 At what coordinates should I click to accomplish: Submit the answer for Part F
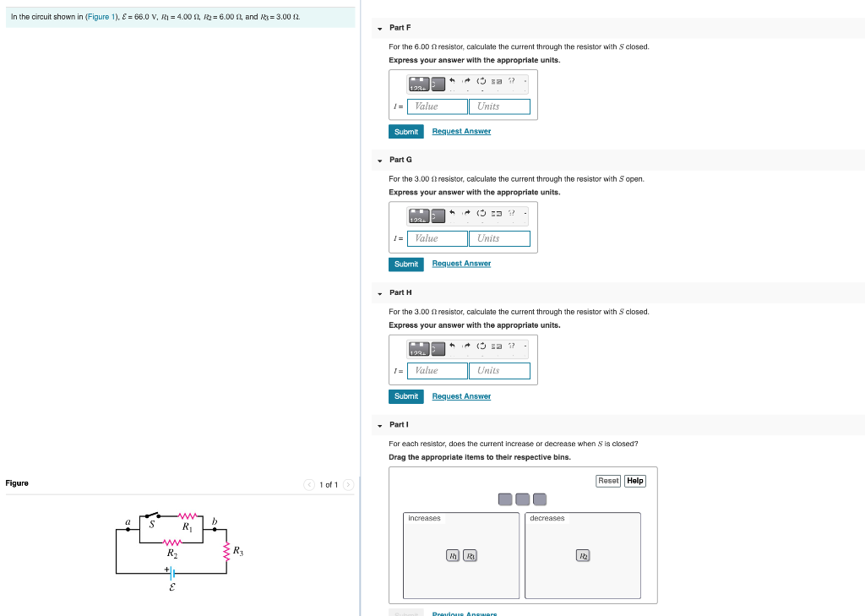(x=406, y=131)
